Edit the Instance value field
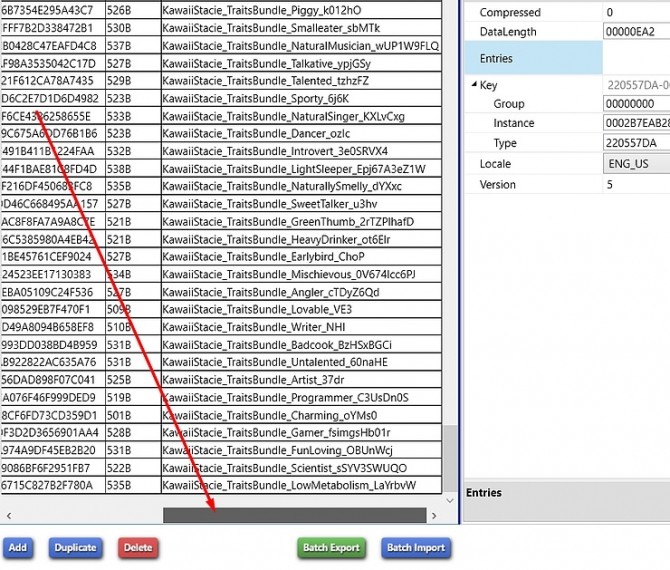This screenshot has width=670, height=570. click(636, 123)
